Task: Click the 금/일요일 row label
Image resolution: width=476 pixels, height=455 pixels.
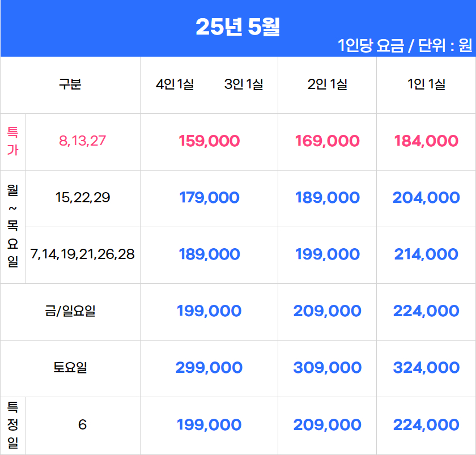Action: (70, 311)
